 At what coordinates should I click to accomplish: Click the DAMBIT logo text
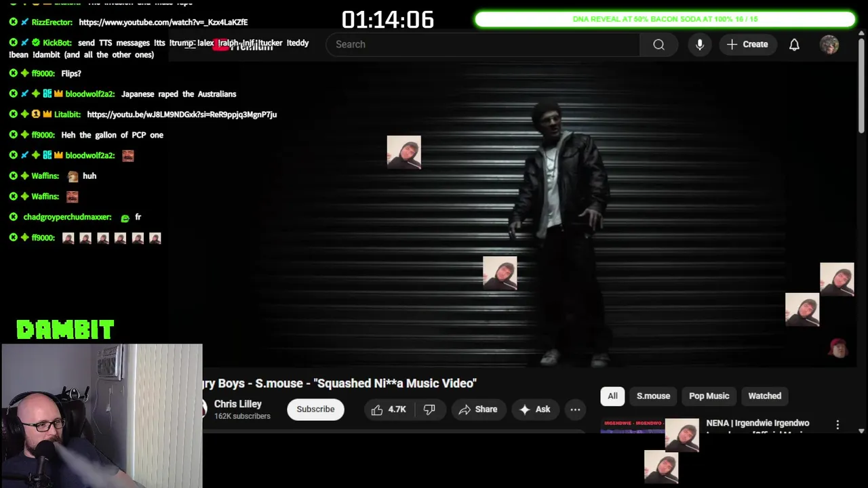click(65, 330)
